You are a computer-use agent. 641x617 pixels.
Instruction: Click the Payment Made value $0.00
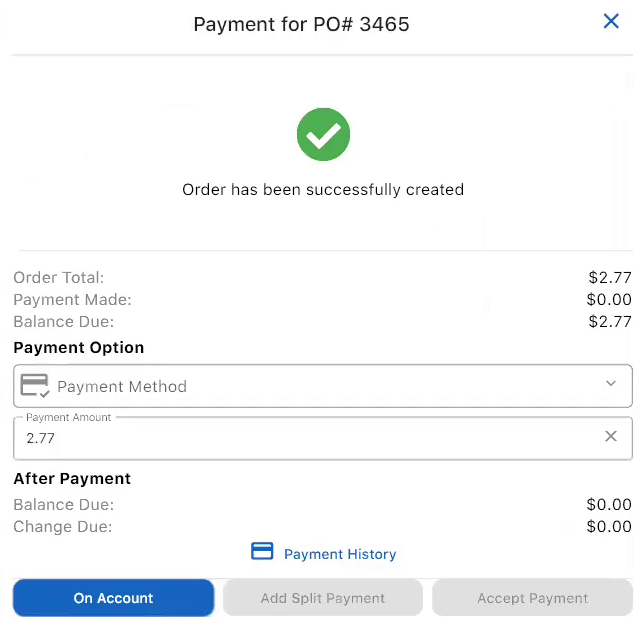[609, 300]
